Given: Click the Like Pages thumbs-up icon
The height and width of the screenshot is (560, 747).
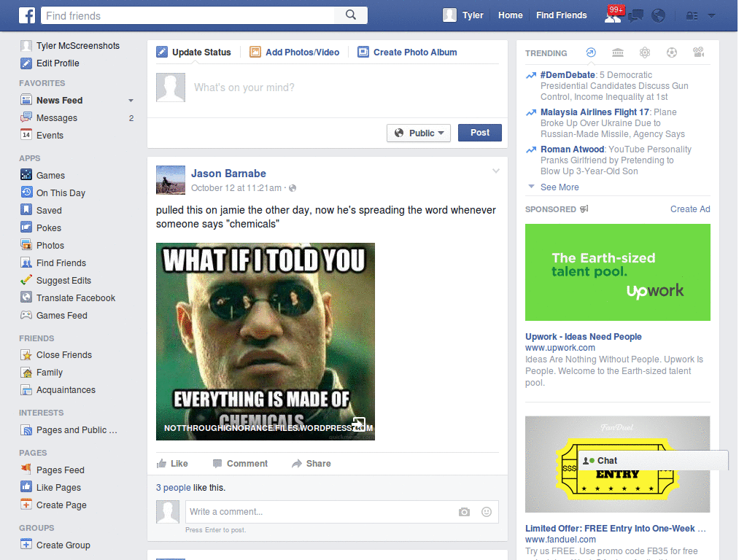Looking at the screenshot, I should 26,487.
